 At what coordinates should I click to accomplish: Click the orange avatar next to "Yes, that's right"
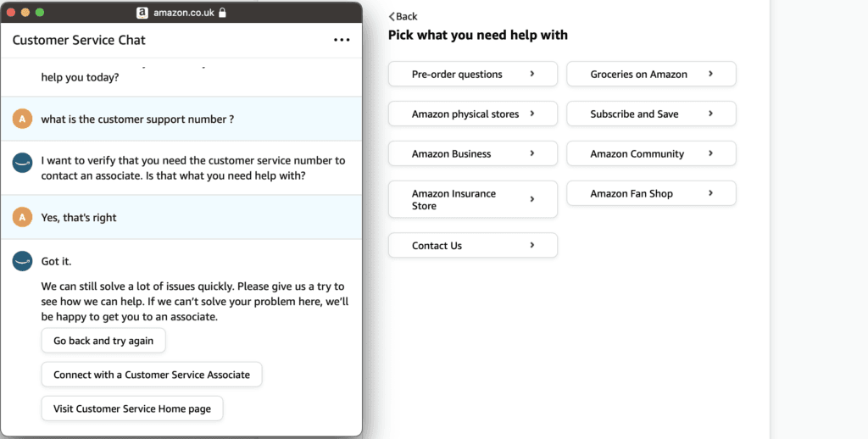(23, 218)
